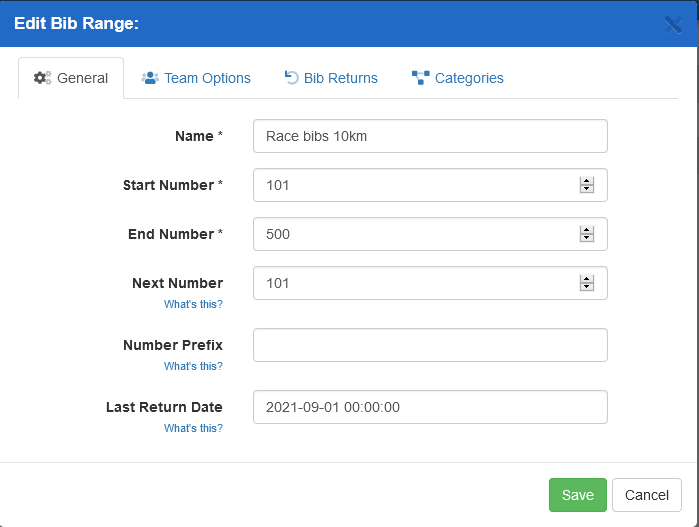Open the Team Options tab
This screenshot has width=699, height=527.
click(x=206, y=78)
